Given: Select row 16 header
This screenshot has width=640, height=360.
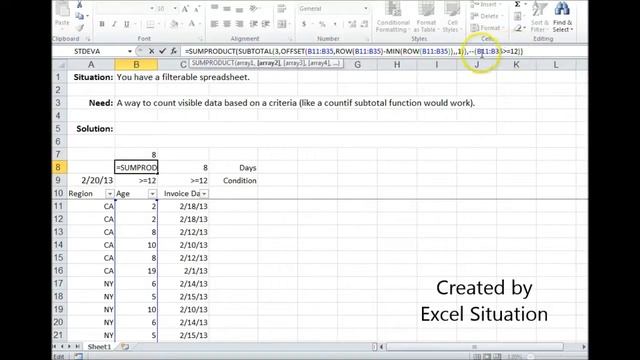Looking at the screenshot, I should pyautogui.click(x=59, y=271).
